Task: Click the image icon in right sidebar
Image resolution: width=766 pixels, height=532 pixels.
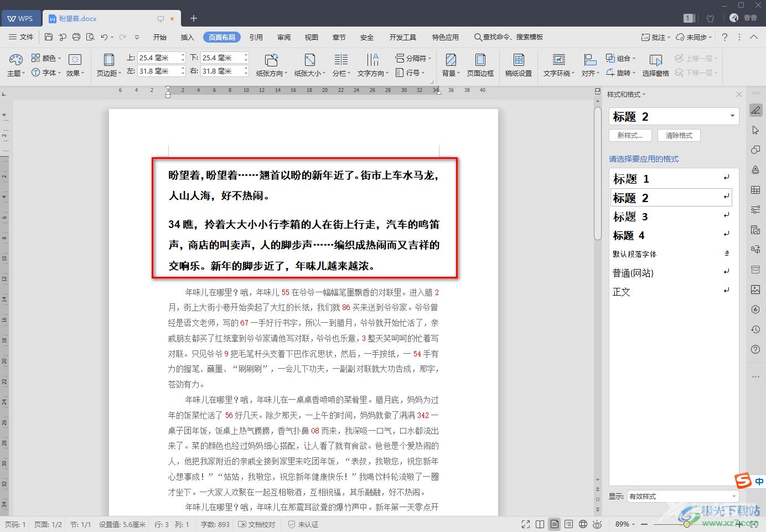Action: click(755, 290)
